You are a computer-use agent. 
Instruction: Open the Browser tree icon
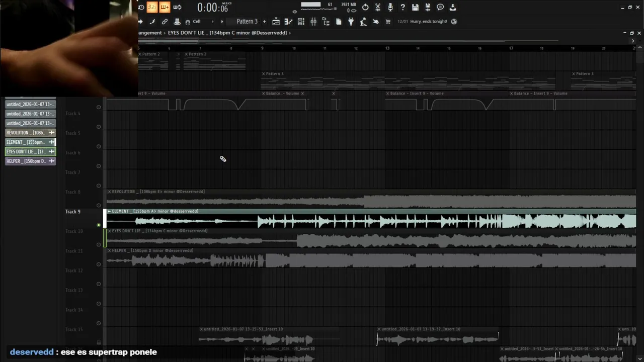(326, 22)
